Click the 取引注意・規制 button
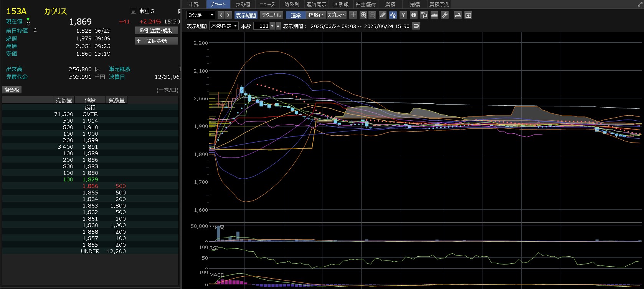This screenshot has width=644, height=289. click(x=156, y=30)
